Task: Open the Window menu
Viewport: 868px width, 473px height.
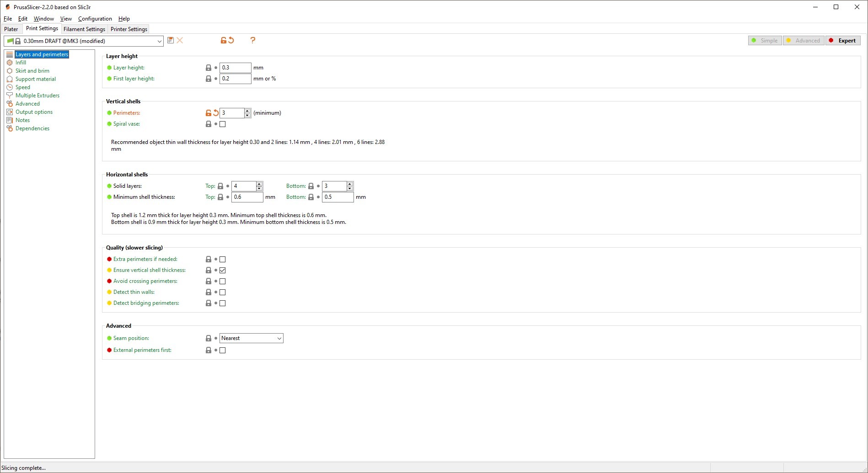Action: pos(44,19)
